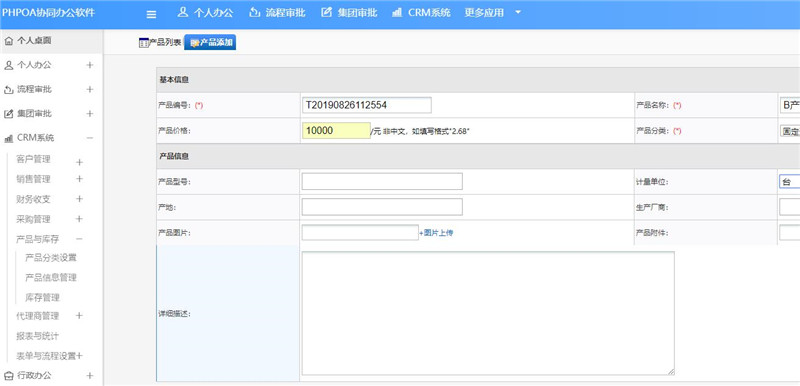Click the 产品价格 input field
Viewport: 800px width, 386px height.
pos(336,131)
